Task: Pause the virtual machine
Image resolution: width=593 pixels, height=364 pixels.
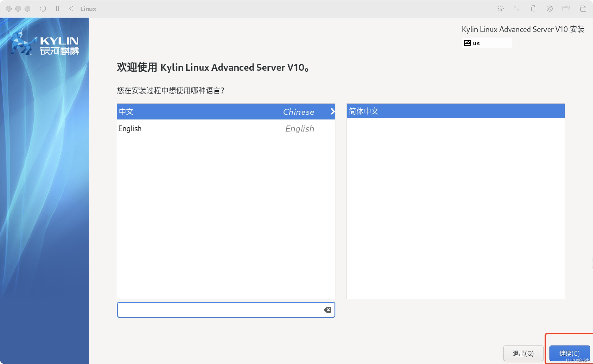Action: tap(57, 9)
